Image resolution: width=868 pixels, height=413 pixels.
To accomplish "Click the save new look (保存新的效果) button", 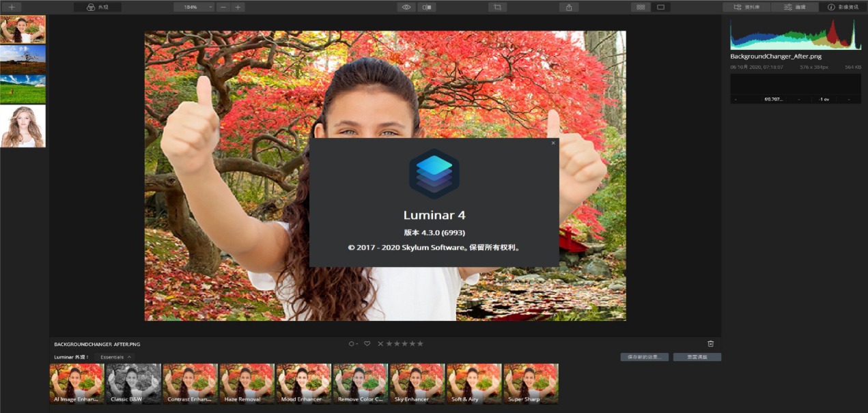I will coord(644,357).
